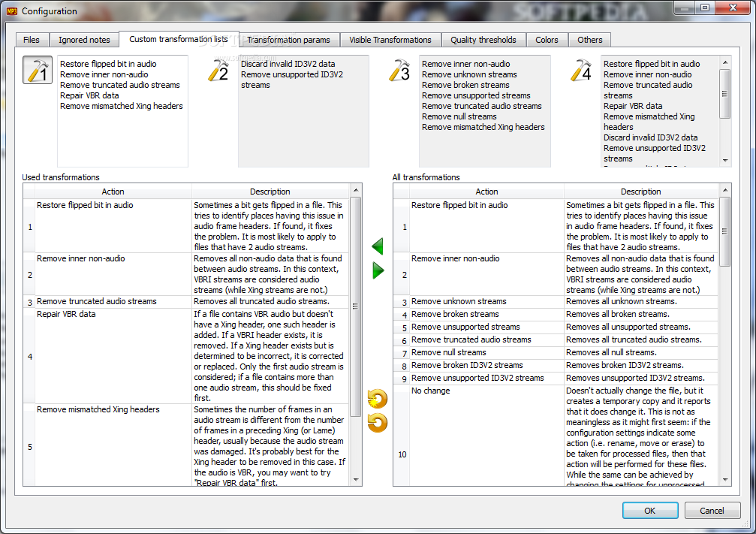The image size is (756, 534).
Task: Click All transformations scrollbar up arrow
Action: (x=725, y=190)
